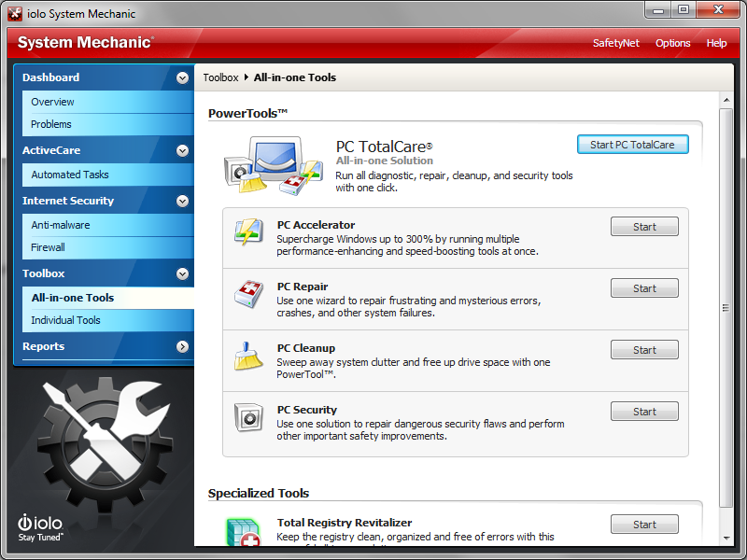Click the PC Cleanup broom icon

coord(248,356)
